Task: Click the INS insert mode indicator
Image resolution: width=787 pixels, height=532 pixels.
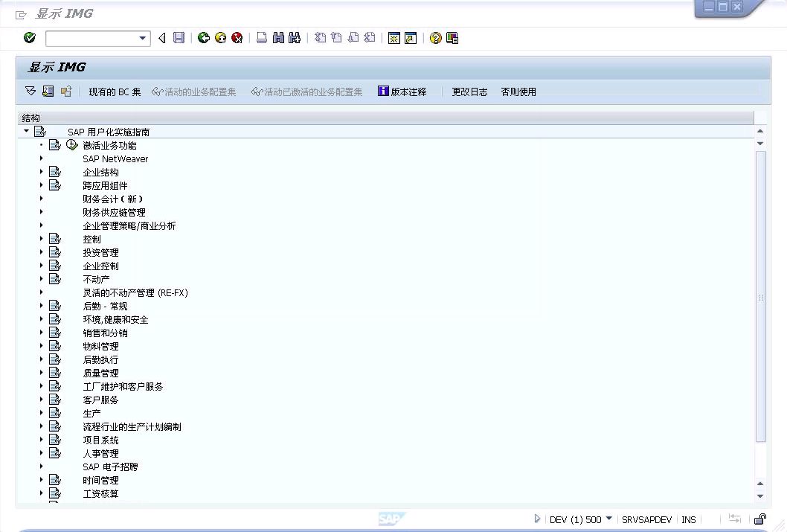Action: (x=689, y=519)
